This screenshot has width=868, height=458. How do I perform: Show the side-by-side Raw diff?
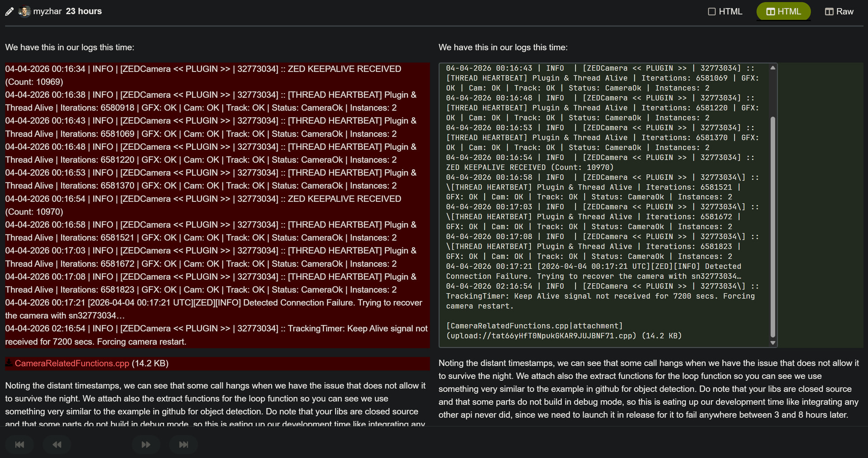839,11
